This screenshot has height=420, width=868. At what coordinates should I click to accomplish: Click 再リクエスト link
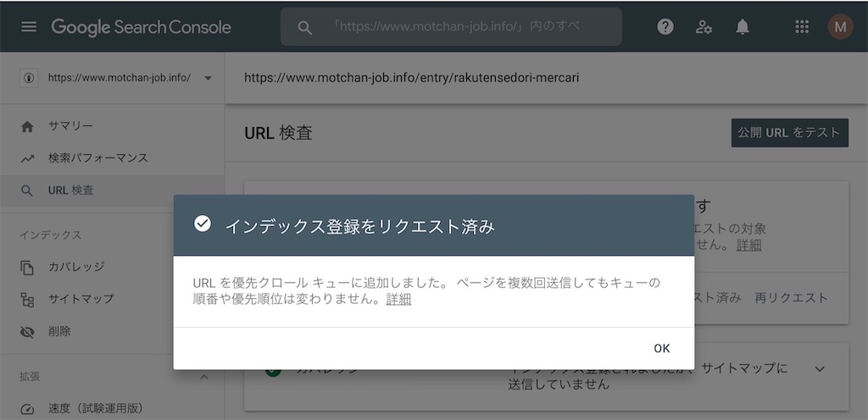(x=791, y=298)
